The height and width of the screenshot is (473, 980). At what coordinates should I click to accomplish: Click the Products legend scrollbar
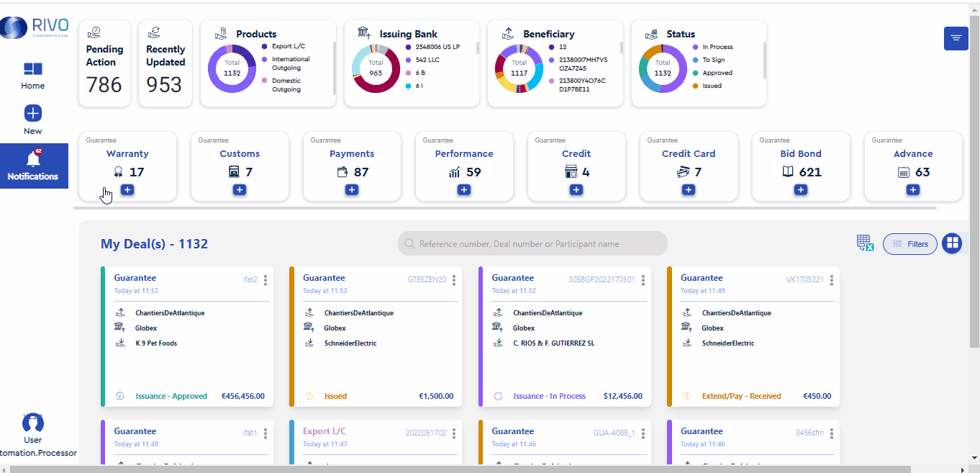333,68
